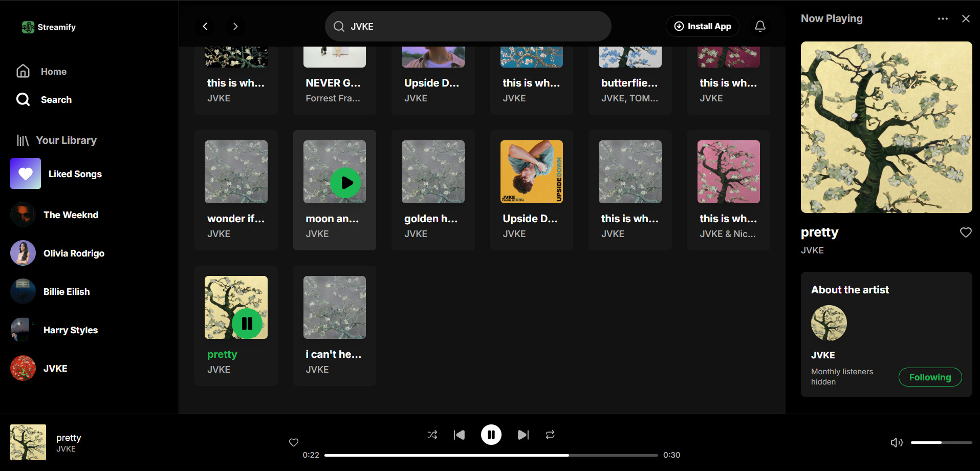Click the magnifier icon in the search bar

point(339,26)
